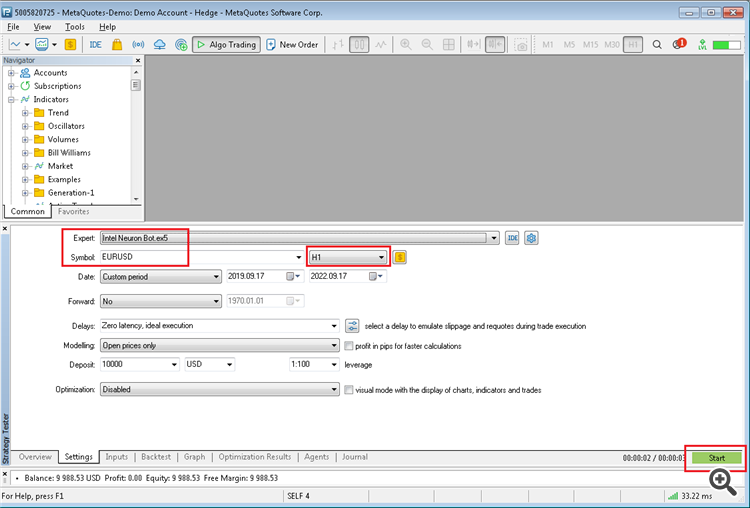Click the green Start button
This screenshot has width=750, height=508.
pos(717,458)
